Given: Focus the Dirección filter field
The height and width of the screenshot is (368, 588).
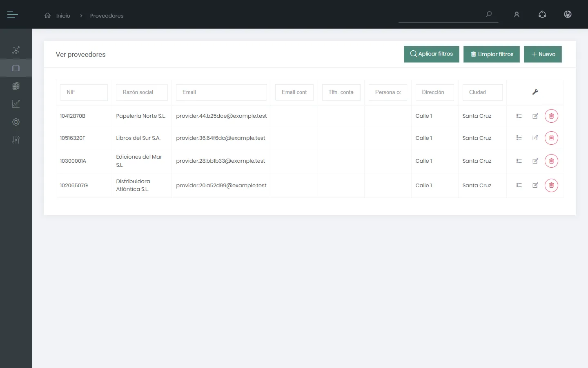Looking at the screenshot, I should (x=434, y=92).
